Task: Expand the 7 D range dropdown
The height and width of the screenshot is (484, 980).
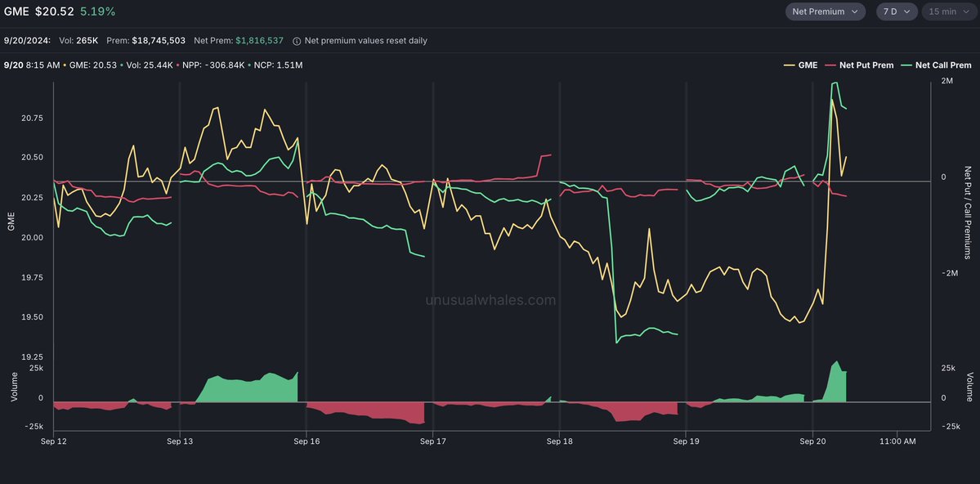Action: [x=896, y=11]
